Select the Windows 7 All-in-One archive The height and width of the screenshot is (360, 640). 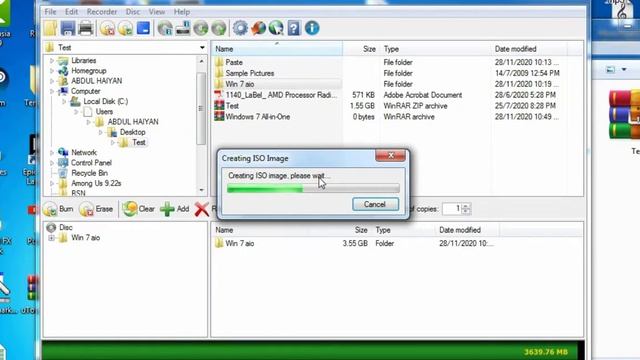258,117
